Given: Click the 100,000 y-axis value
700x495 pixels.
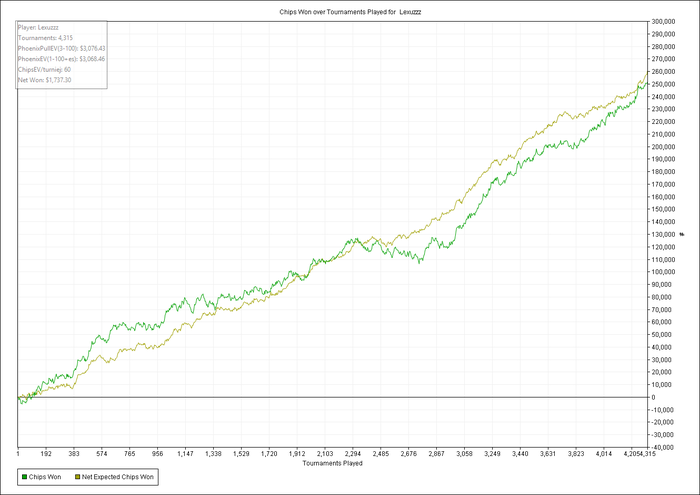Looking at the screenshot, I should click(663, 272).
